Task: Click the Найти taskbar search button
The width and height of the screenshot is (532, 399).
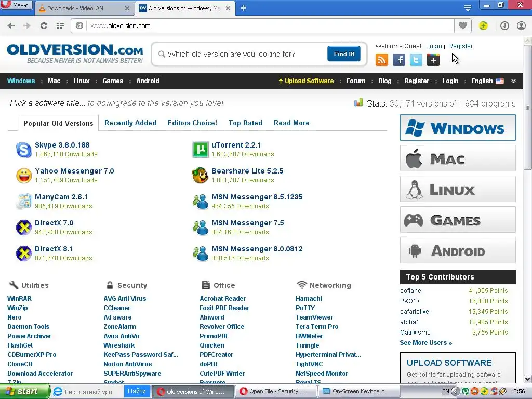Action: 137,391
